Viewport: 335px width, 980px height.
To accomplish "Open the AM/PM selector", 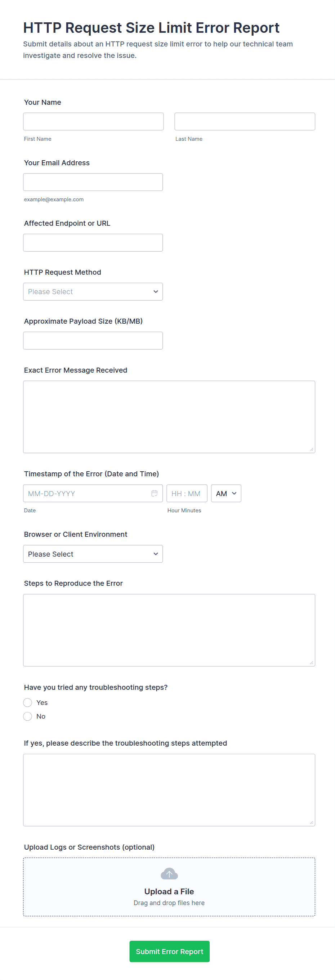I will click(x=226, y=494).
